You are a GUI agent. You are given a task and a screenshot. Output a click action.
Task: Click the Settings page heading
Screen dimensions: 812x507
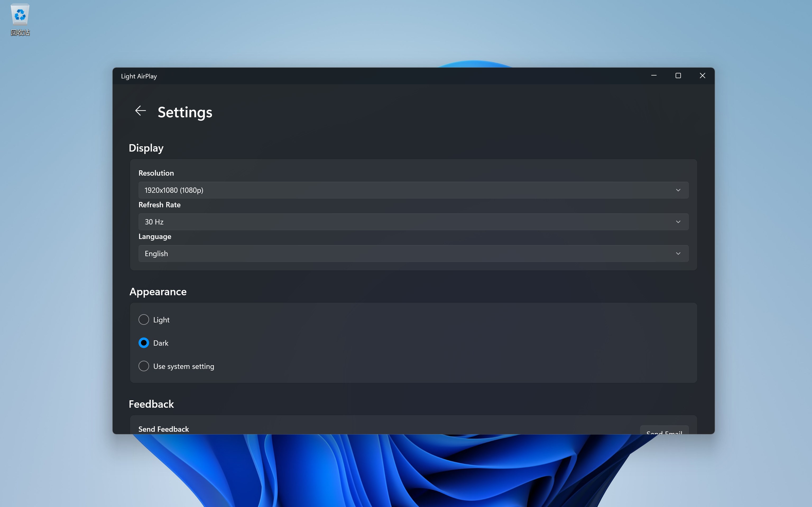pos(184,112)
